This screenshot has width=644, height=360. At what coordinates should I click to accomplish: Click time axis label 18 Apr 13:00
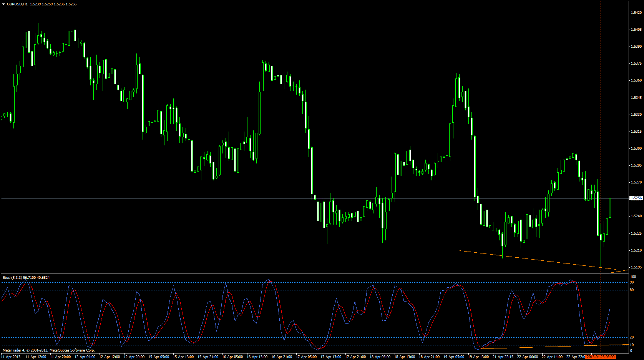405,357
